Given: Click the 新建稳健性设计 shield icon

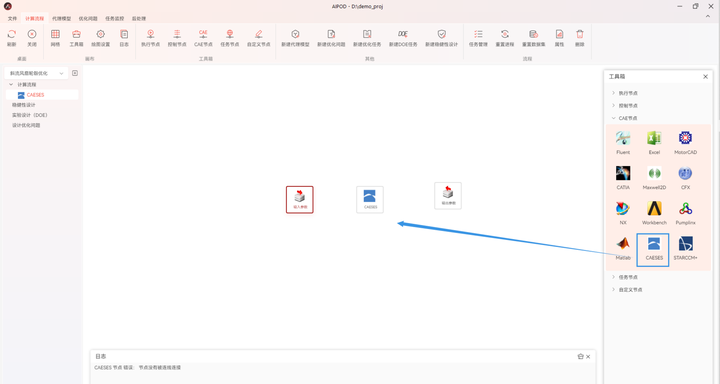Looking at the screenshot, I should coord(441,34).
